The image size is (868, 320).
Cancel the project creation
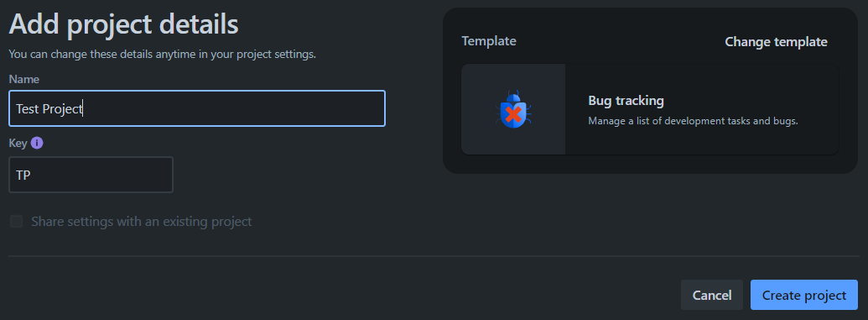[712, 295]
